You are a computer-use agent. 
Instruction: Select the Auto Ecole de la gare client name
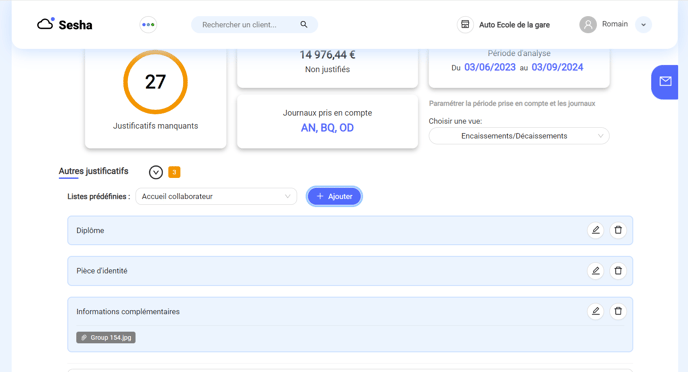514,25
